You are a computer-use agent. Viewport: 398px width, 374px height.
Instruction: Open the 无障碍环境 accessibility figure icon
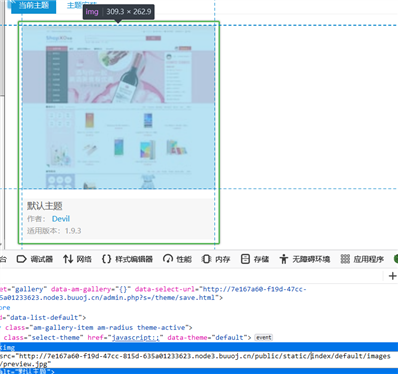point(284,259)
